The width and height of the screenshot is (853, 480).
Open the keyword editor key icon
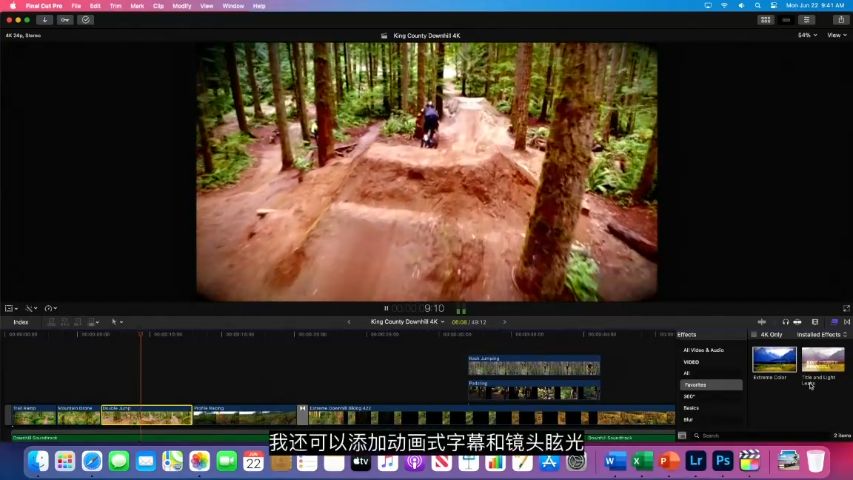(65, 19)
